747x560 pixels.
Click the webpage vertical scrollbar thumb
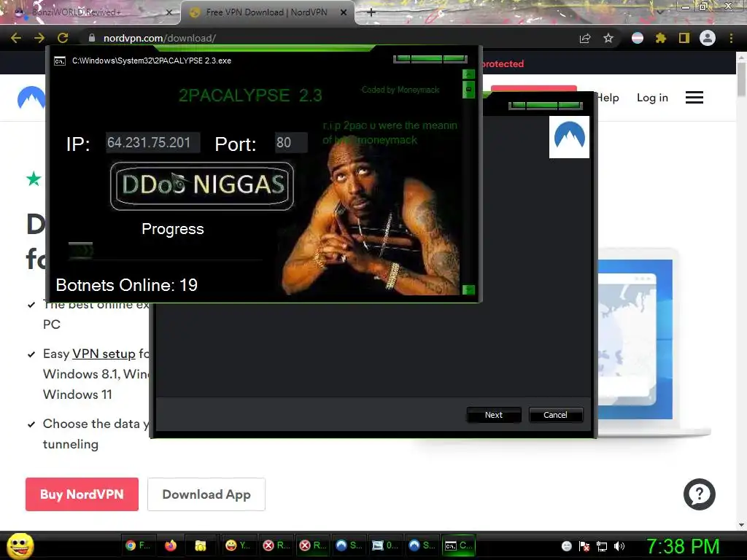(x=741, y=79)
